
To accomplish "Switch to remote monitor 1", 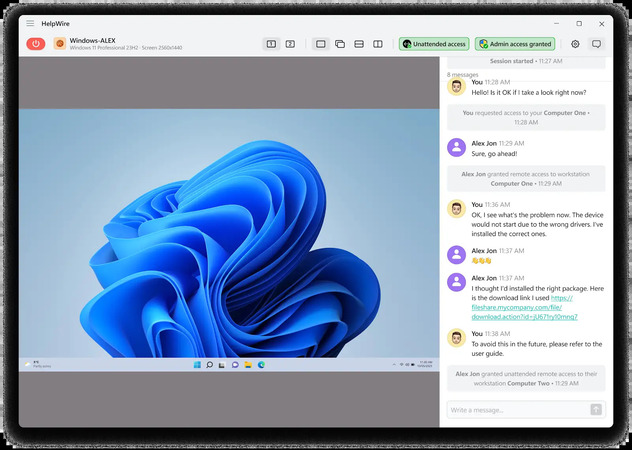I will coord(271,44).
